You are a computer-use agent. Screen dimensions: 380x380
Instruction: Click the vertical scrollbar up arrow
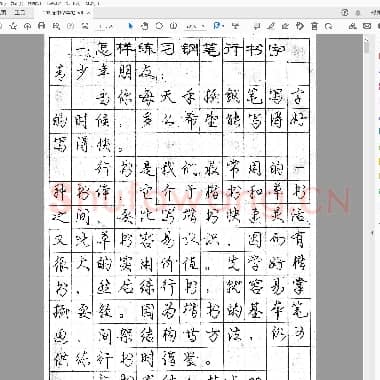click(x=367, y=40)
